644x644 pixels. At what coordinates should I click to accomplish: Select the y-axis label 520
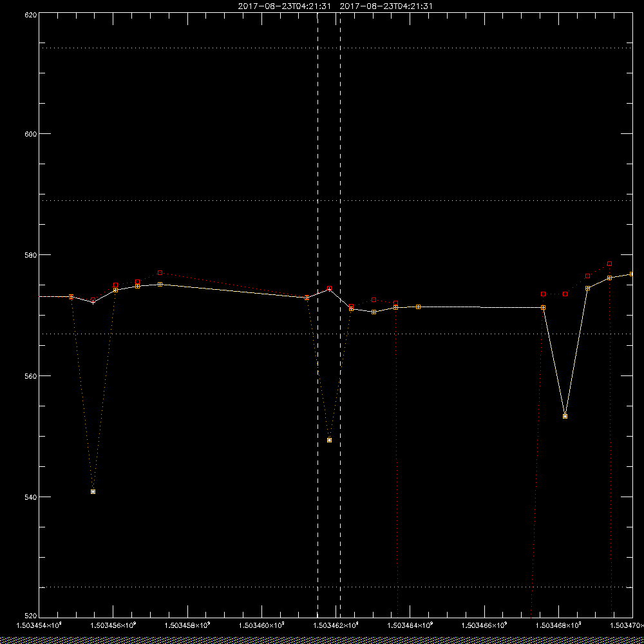(31, 616)
